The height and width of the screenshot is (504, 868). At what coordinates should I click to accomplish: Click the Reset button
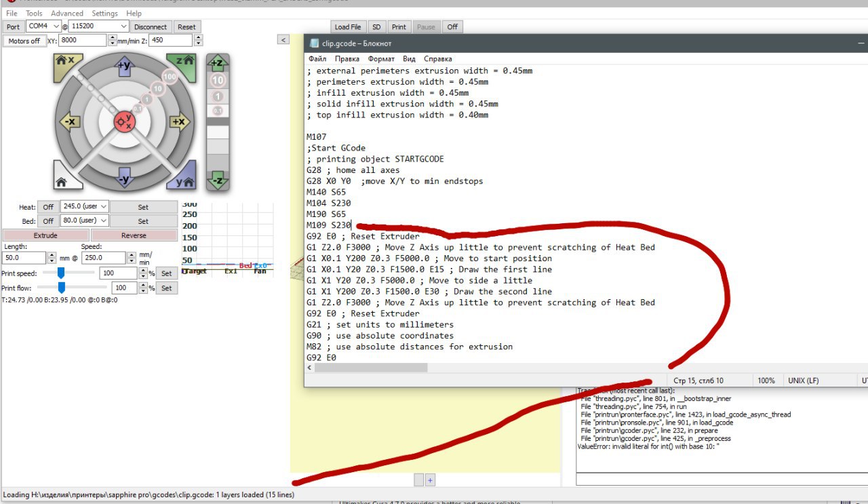(x=186, y=27)
